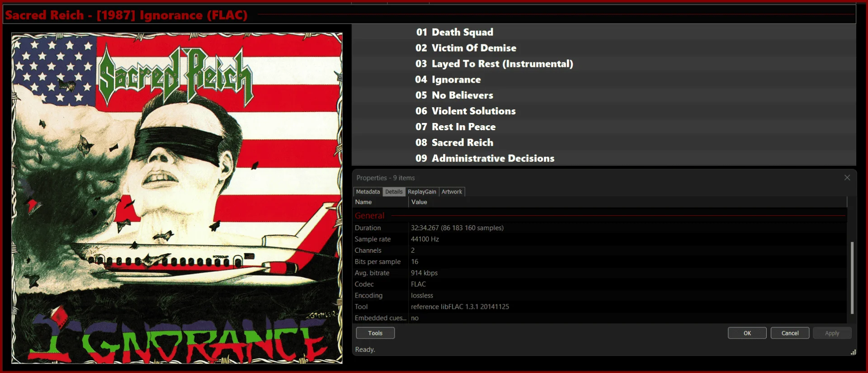The image size is (868, 373).
Task: Select the Encoding value lossless
Action: pos(422,296)
